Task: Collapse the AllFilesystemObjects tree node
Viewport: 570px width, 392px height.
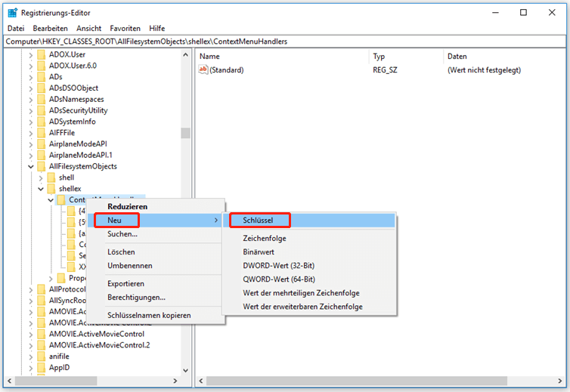Action: [31, 166]
